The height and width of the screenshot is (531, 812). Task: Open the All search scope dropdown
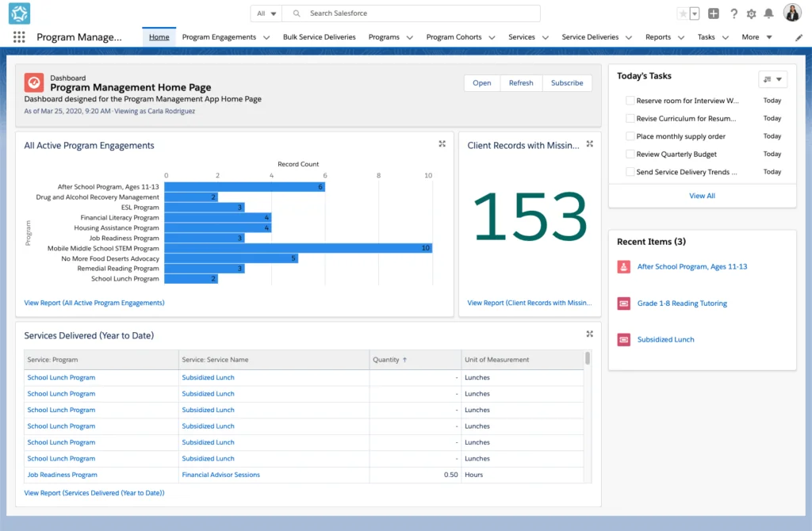266,13
